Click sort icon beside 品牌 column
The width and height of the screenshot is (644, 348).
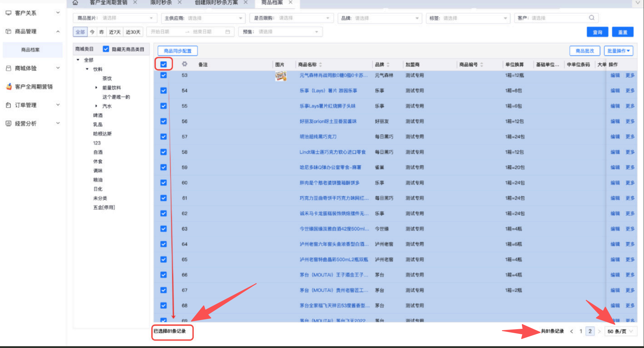point(388,65)
